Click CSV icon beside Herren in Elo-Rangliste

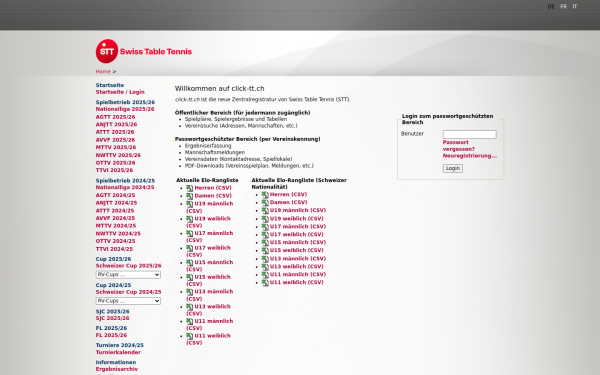pos(189,188)
